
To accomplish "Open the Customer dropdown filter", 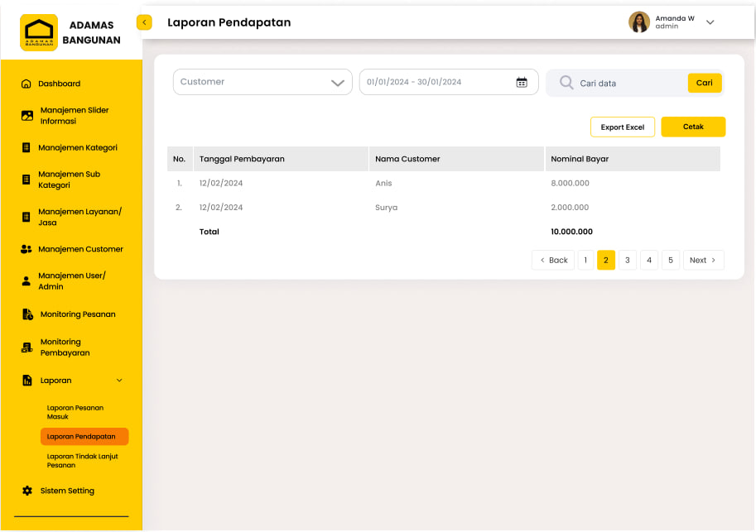I will point(262,82).
